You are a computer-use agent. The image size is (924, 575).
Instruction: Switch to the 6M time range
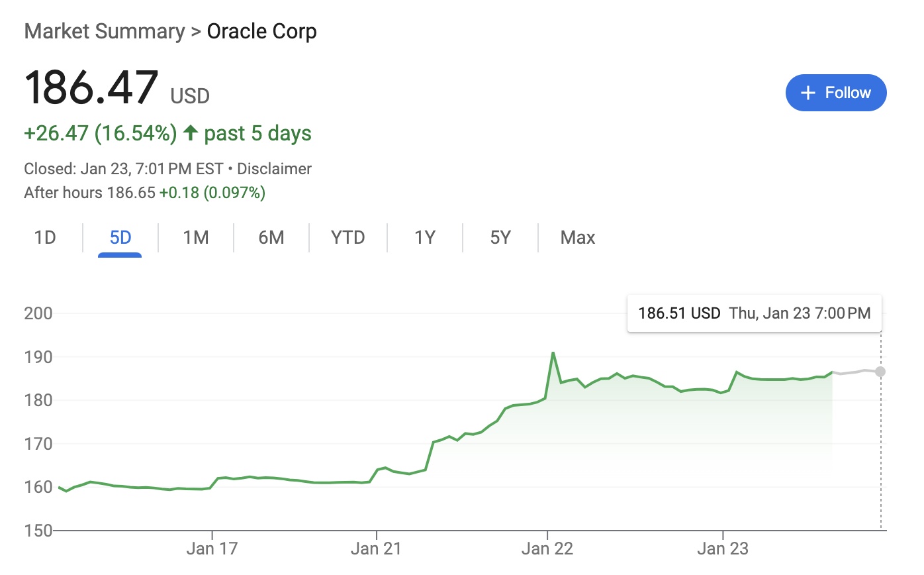(271, 237)
